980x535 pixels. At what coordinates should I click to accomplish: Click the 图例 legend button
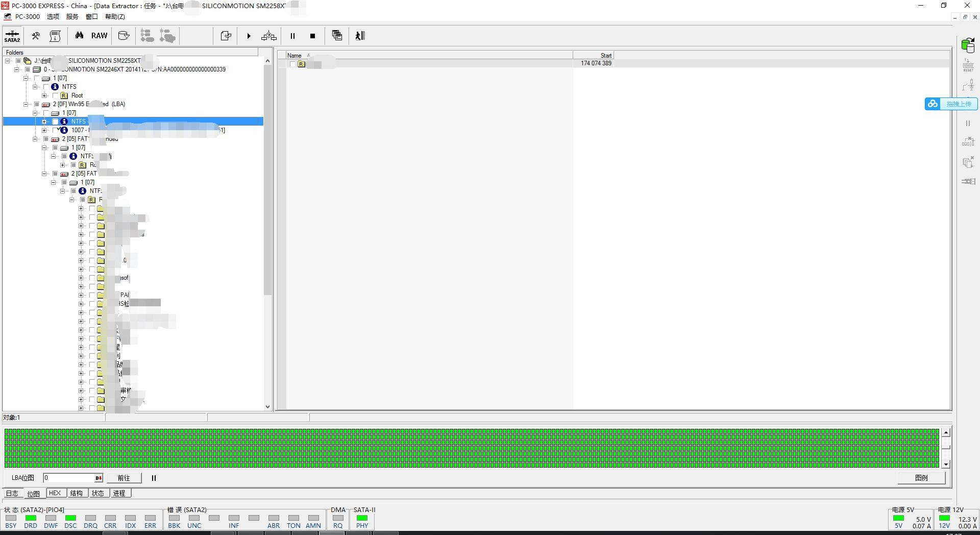tap(921, 478)
